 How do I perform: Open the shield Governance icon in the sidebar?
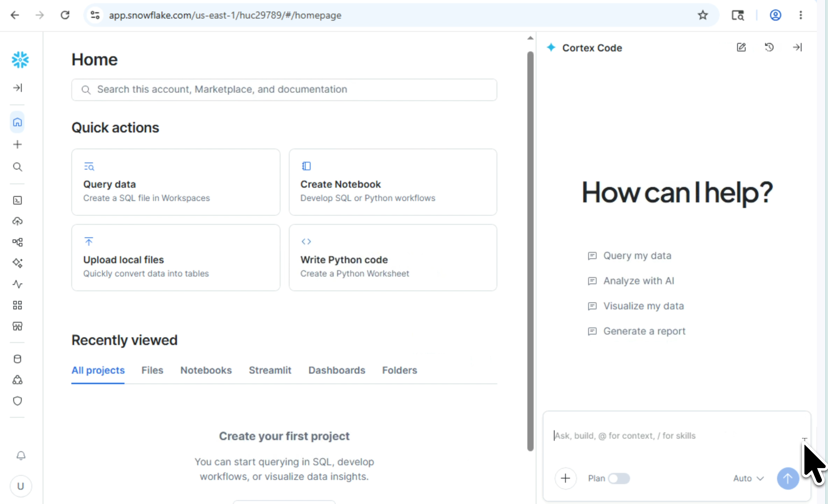18,401
